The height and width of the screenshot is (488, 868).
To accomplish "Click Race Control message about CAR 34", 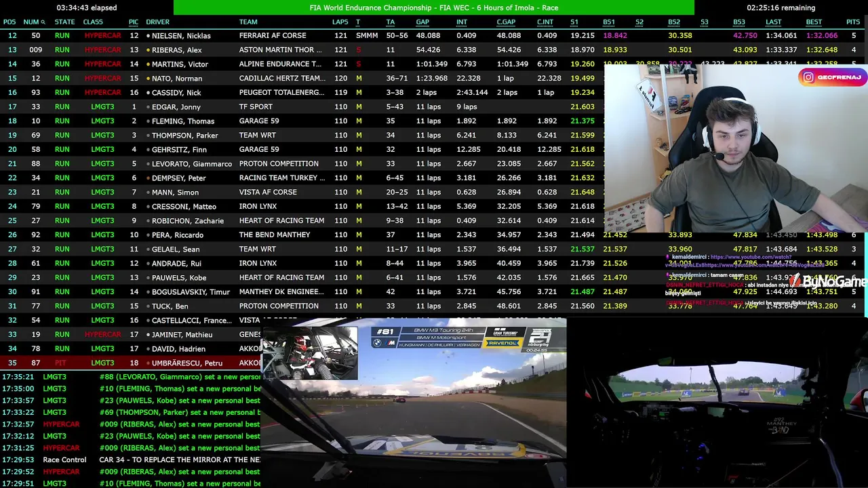I will [x=180, y=460].
